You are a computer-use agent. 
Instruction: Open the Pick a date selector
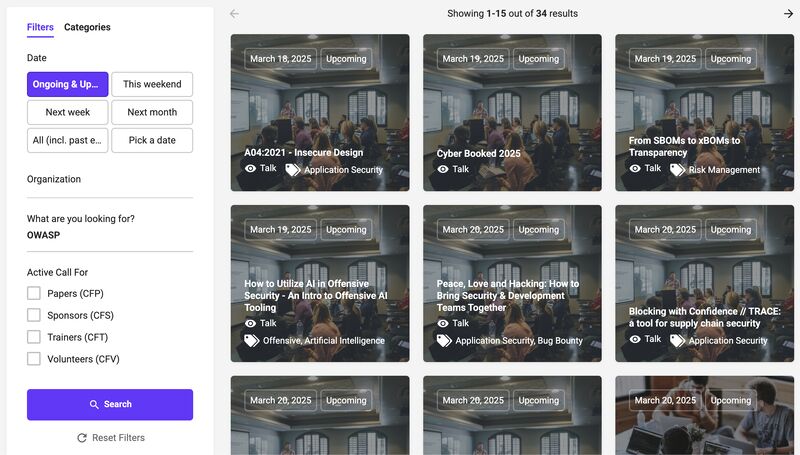[152, 140]
